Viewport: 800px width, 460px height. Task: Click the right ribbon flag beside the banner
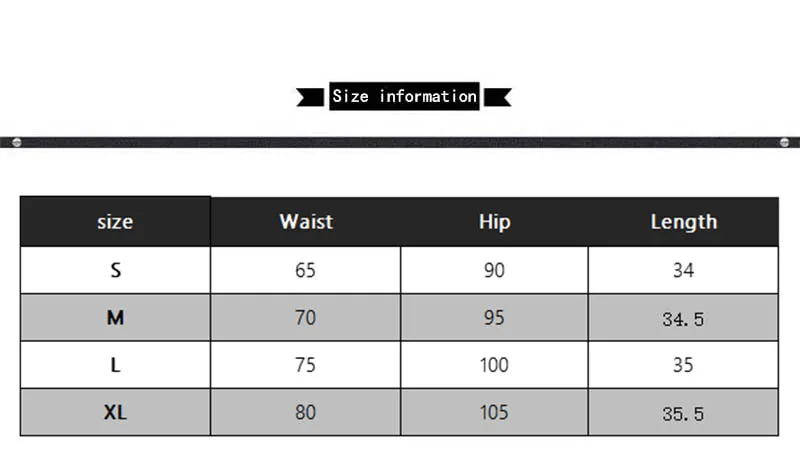tap(497, 97)
